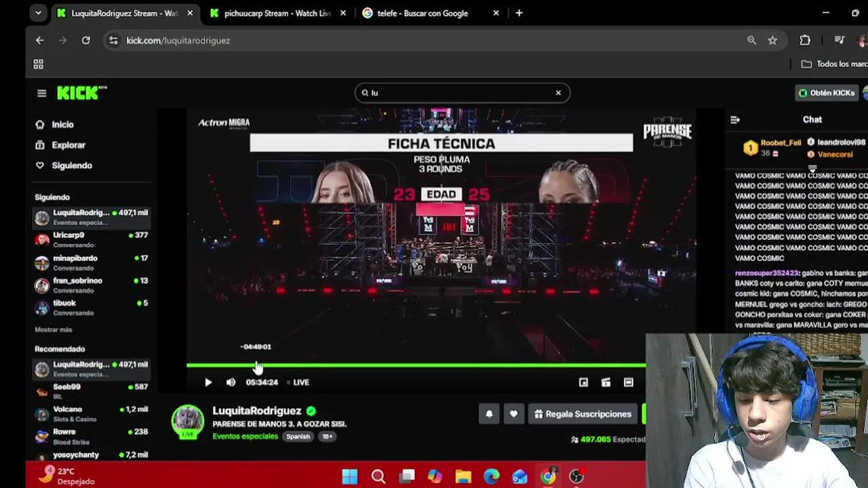
Task: Expand followed list with Mostrar más
Action: 54,329
